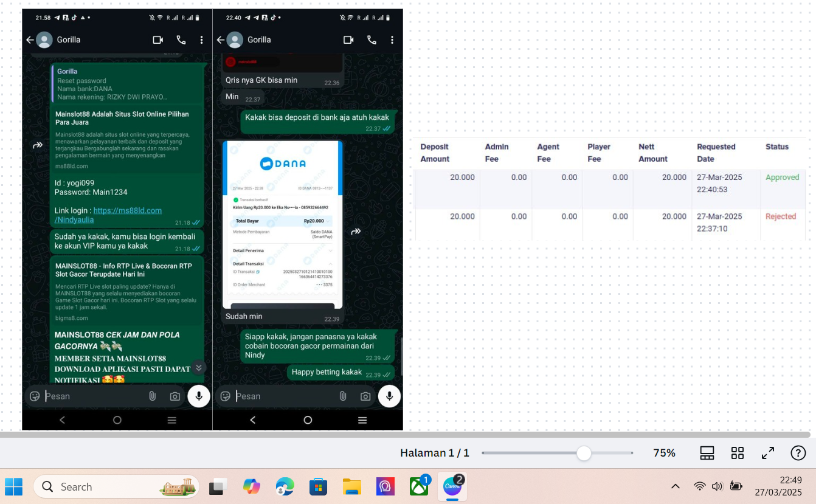This screenshot has height=504, width=816.
Task: Tap the Android back key under the 22.40 chat
Action: point(252,420)
